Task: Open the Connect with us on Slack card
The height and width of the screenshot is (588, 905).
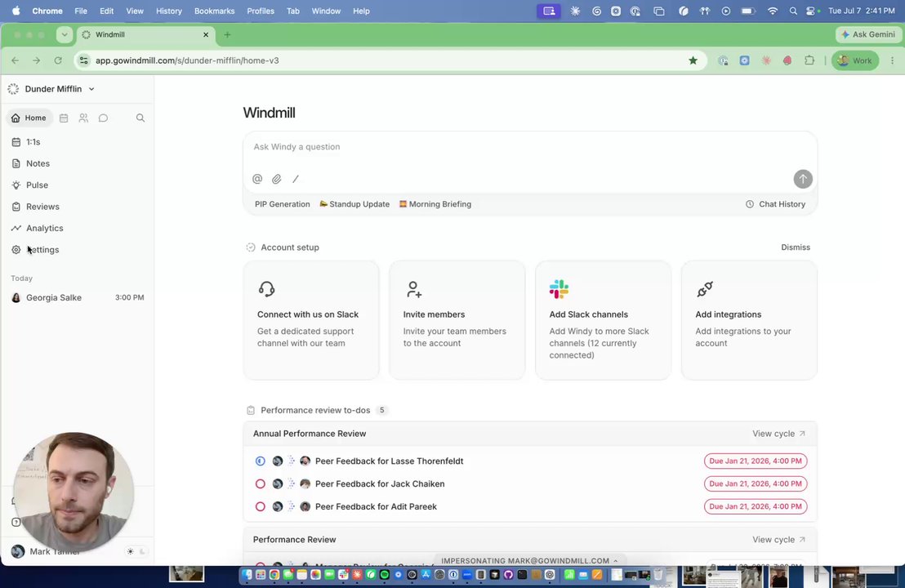Action: 311,320
